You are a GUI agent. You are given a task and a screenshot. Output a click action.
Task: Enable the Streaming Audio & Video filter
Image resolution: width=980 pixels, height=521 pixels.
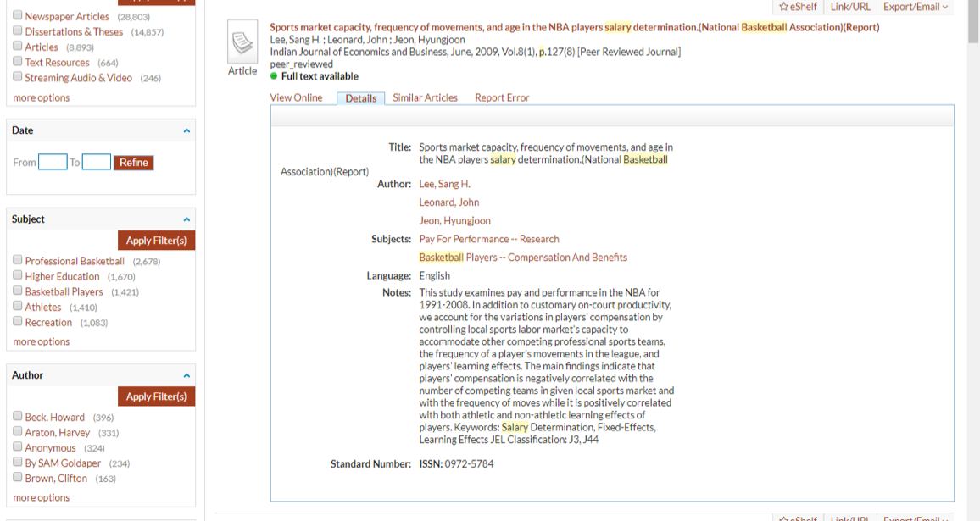pyautogui.click(x=18, y=77)
